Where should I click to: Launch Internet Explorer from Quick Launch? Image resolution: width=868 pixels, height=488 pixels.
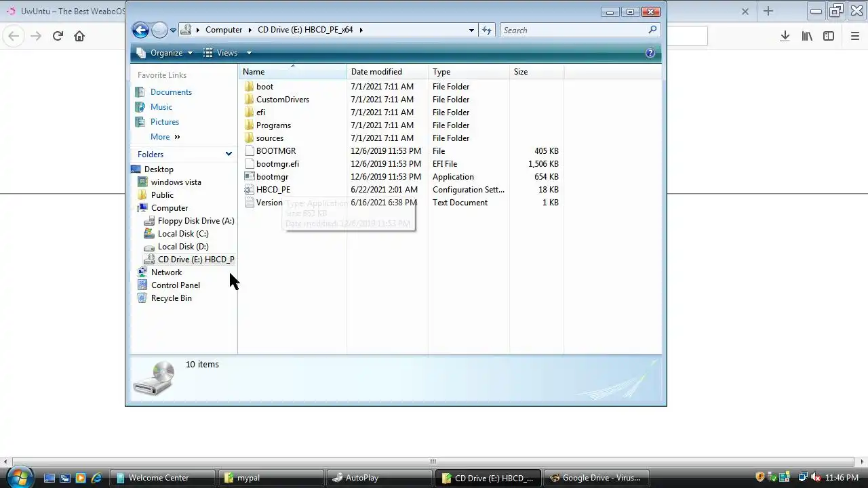coord(96,478)
